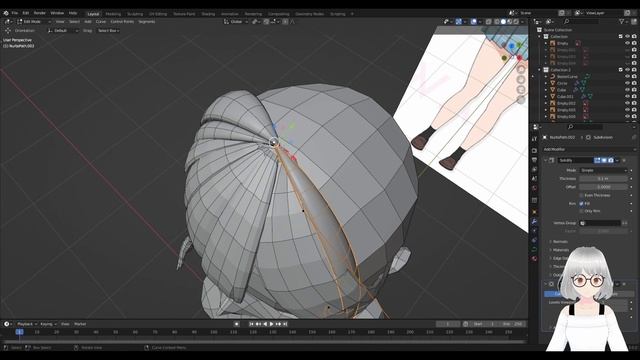The image size is (640, 360).
Task: Open the Tool properties tab
Action: [x=534, y=139]
